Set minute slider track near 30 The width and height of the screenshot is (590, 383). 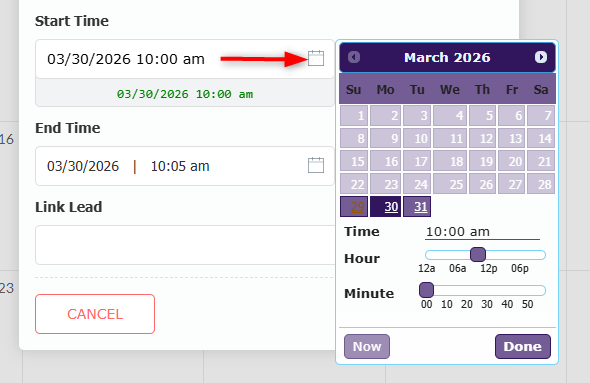(487, 290)
